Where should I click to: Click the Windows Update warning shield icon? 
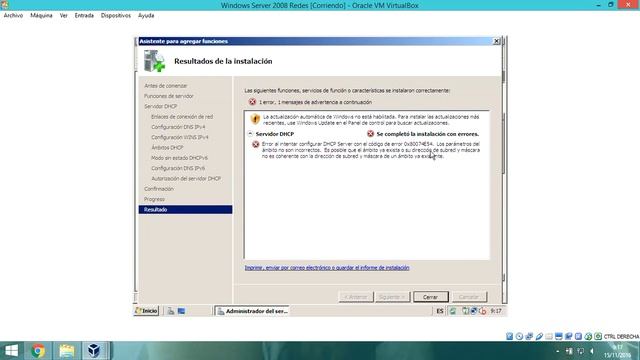click(255, 119)
